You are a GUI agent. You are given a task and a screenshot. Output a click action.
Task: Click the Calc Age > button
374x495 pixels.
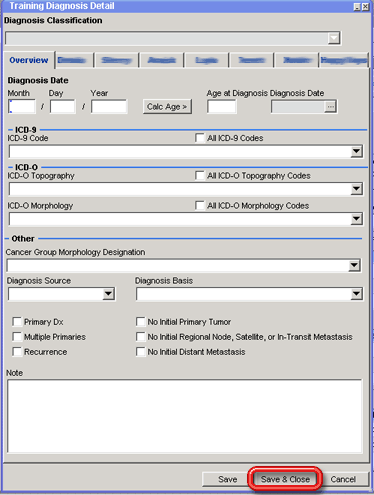(167, 107)
